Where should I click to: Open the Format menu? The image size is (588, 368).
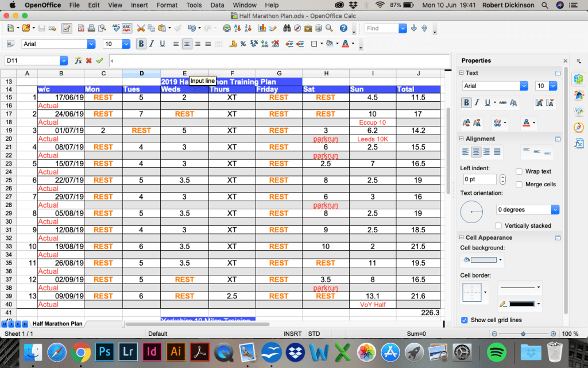point(167,5)
